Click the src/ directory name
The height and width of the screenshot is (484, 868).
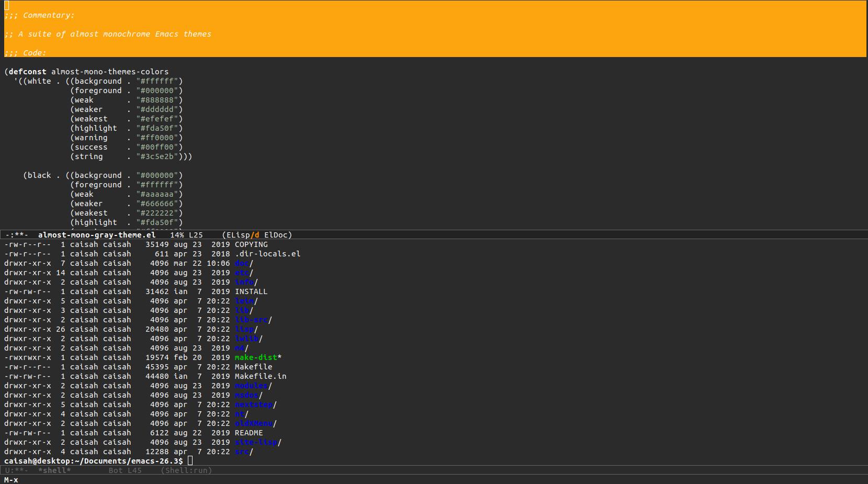(244, 452)
